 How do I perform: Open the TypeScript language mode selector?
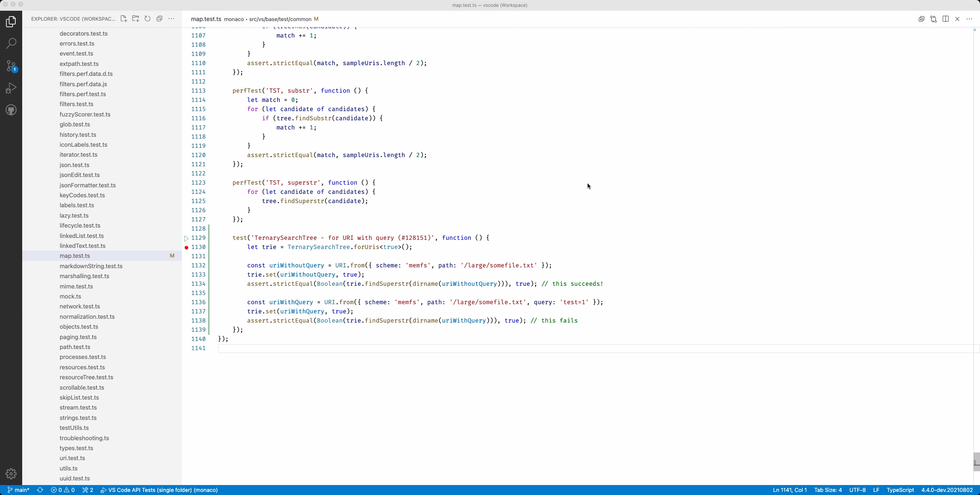[900, 490]
